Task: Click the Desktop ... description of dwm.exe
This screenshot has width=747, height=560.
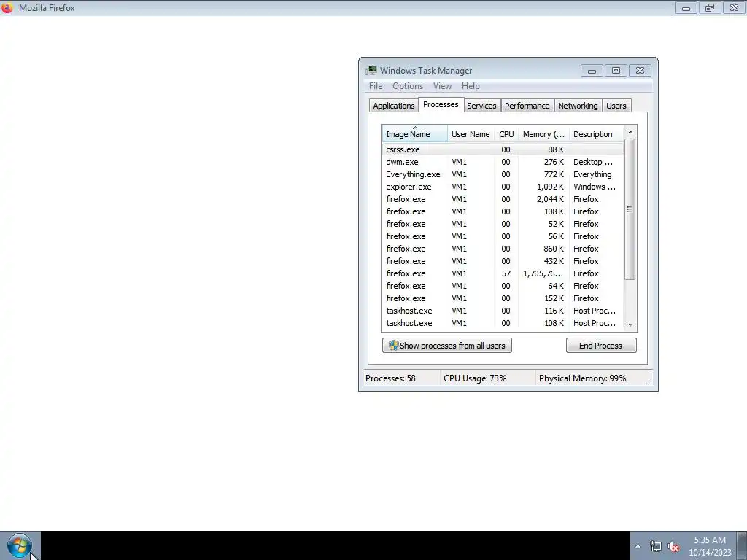Action: click(593, 162)
